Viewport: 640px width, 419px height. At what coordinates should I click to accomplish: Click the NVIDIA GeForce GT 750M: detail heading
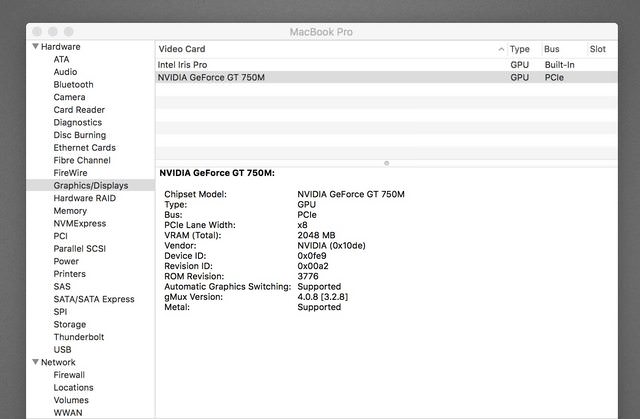point(217,173)
